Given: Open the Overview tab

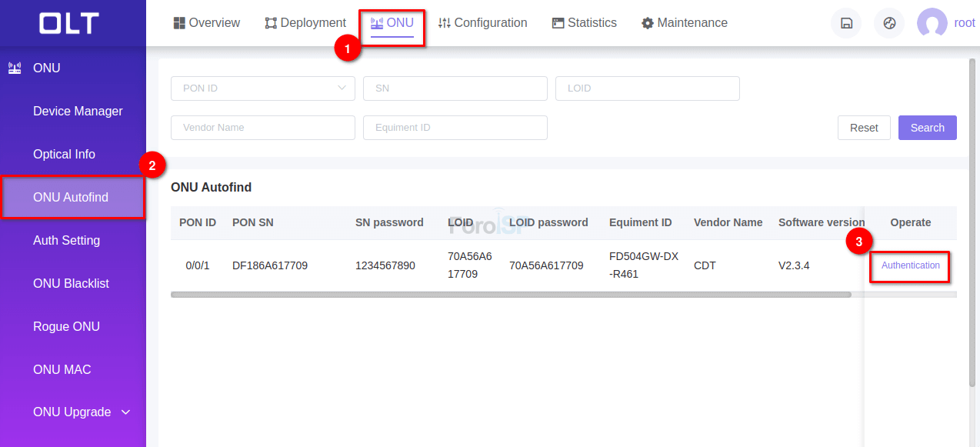Looking at the screenshot, I should [207, 23].
